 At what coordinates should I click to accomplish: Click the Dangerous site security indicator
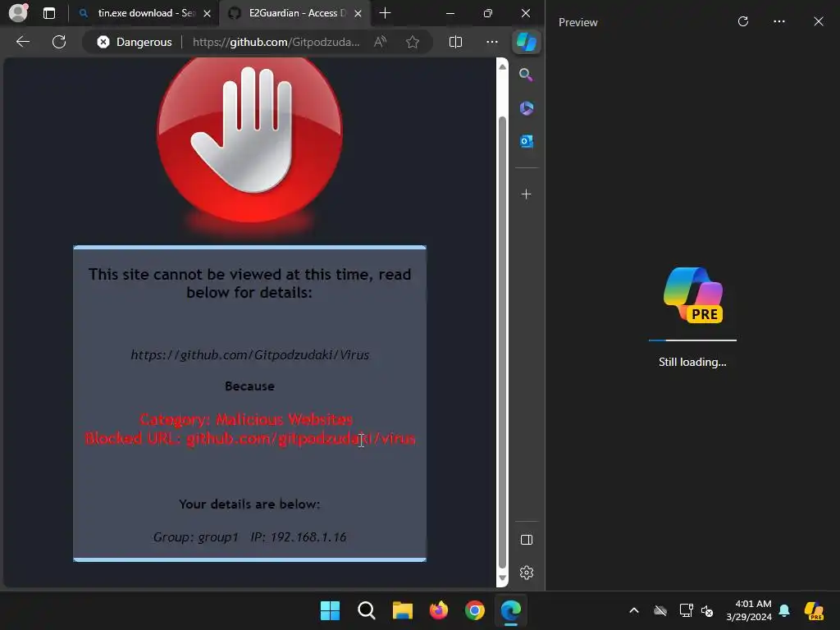(135, 42)
